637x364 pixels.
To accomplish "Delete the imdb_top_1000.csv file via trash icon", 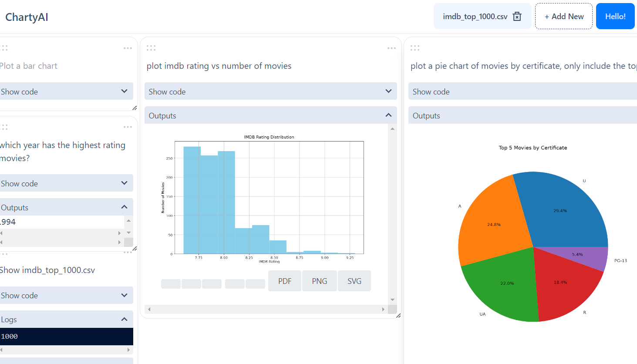I will [x=517, y=17].
